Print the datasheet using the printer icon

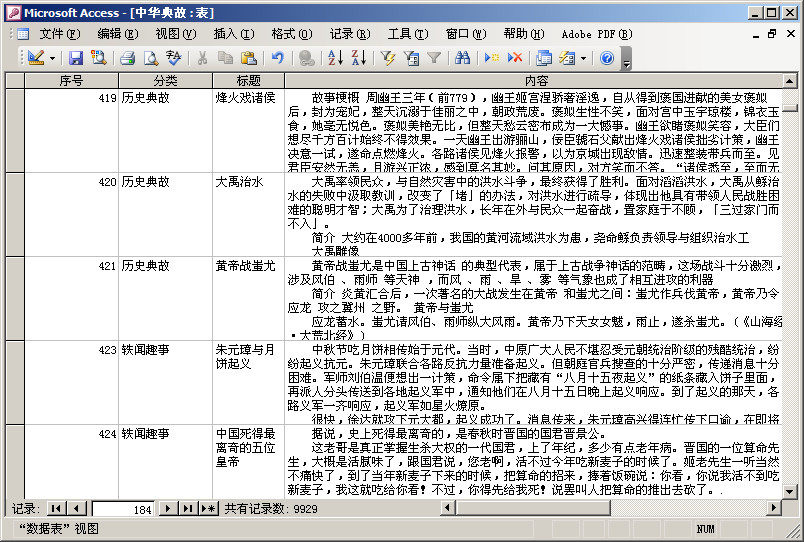[x=127, y=58]
